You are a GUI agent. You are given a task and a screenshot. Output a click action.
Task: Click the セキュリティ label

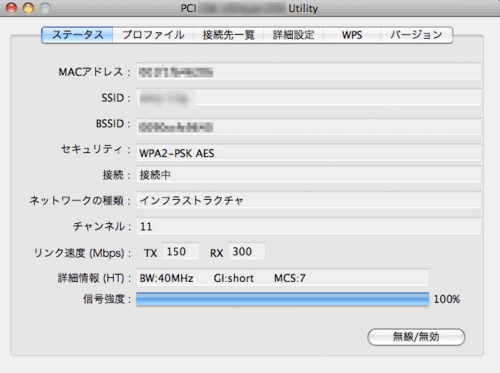point(96,149)
